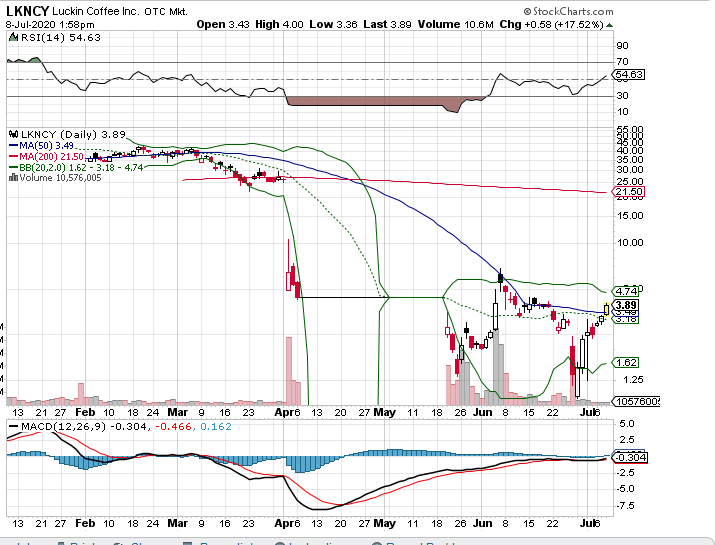Viewport: 715px width, 545px height.
Task: Click the Volume 10,576,005 legend text
Action: click(60, 177)
